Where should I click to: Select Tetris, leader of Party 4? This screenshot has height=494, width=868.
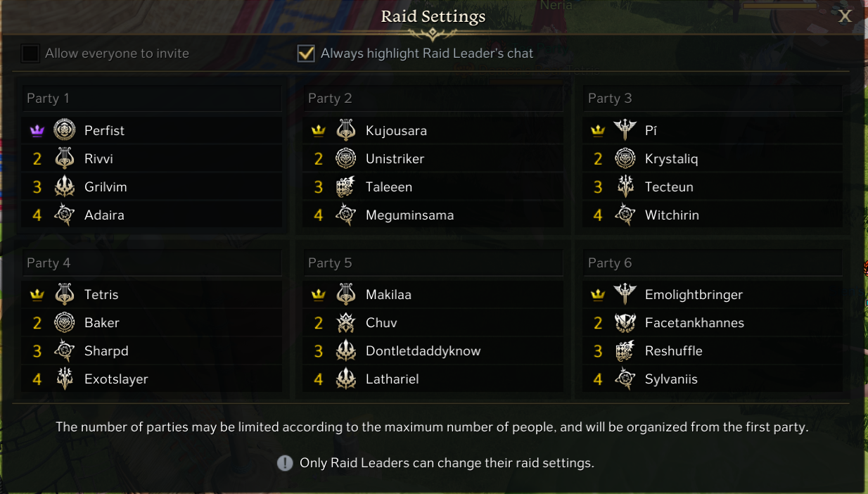point(101,294)
